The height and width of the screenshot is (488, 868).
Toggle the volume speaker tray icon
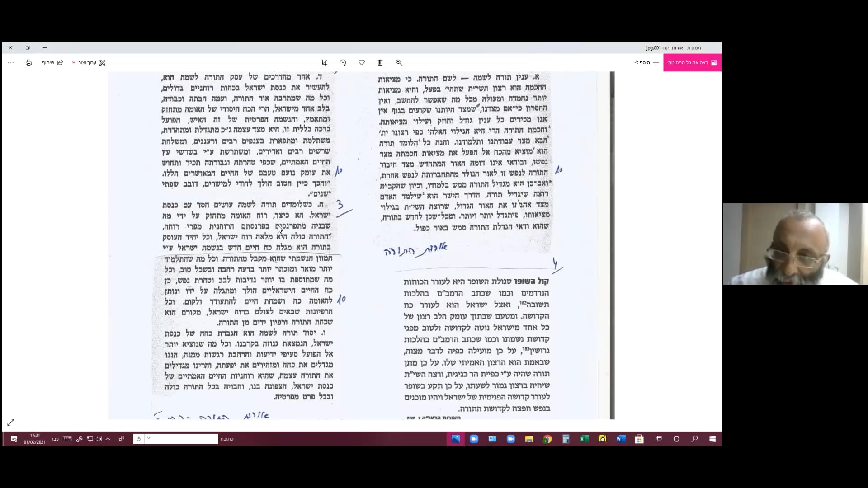[x=99, y=439]
